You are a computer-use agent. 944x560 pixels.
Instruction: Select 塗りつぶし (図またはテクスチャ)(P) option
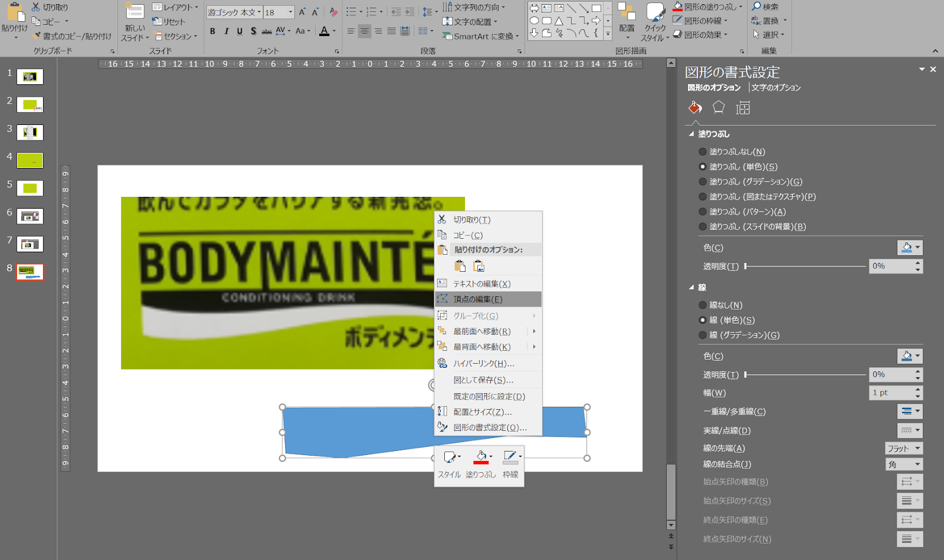(x=757, y=196)
